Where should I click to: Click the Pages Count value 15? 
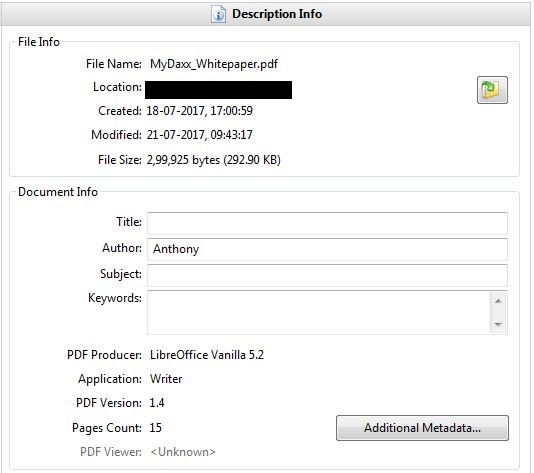156,428
